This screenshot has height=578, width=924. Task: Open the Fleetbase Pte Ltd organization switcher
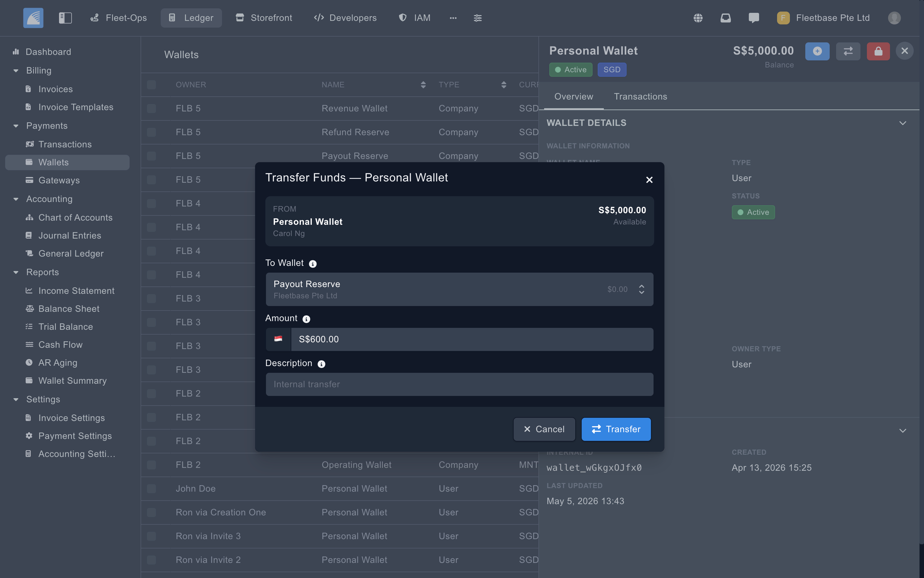tap(824, 18)
